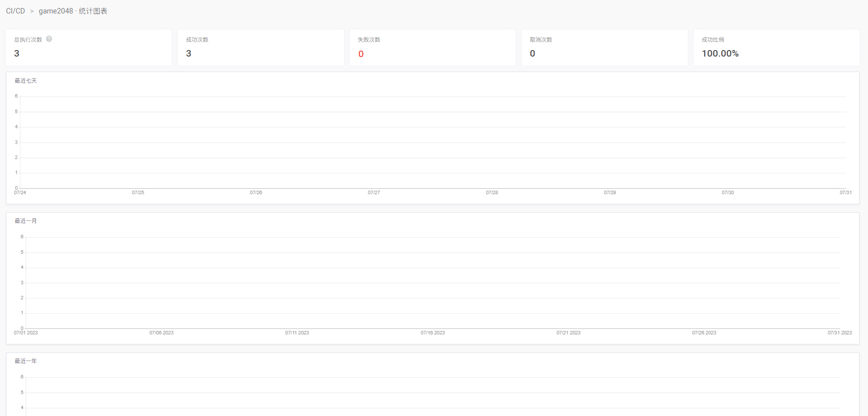
Task: Click the 07/24 label on the seven-day chart
Action: point(20,193)
